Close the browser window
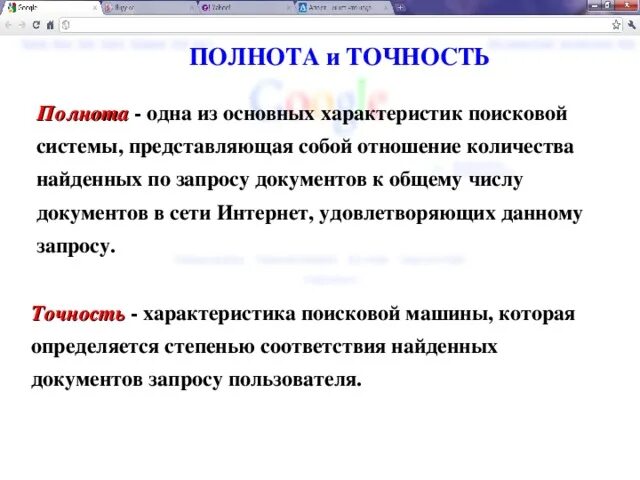 627,5
